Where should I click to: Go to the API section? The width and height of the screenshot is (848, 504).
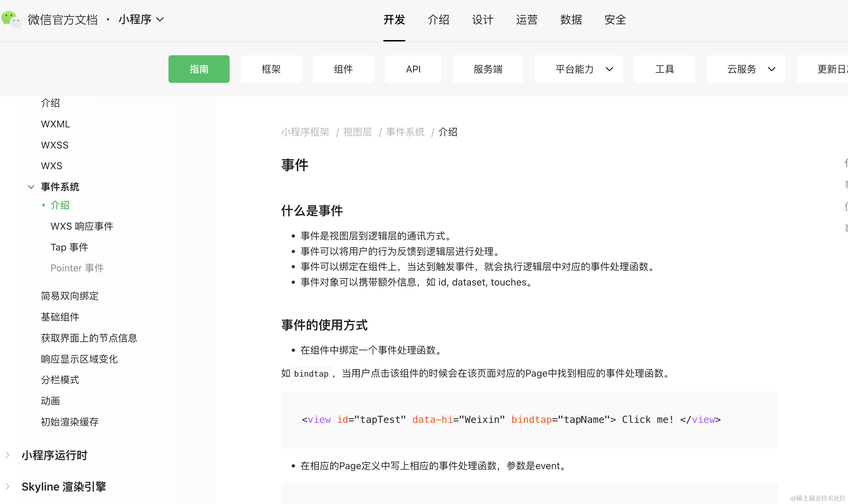pos(413,69)
